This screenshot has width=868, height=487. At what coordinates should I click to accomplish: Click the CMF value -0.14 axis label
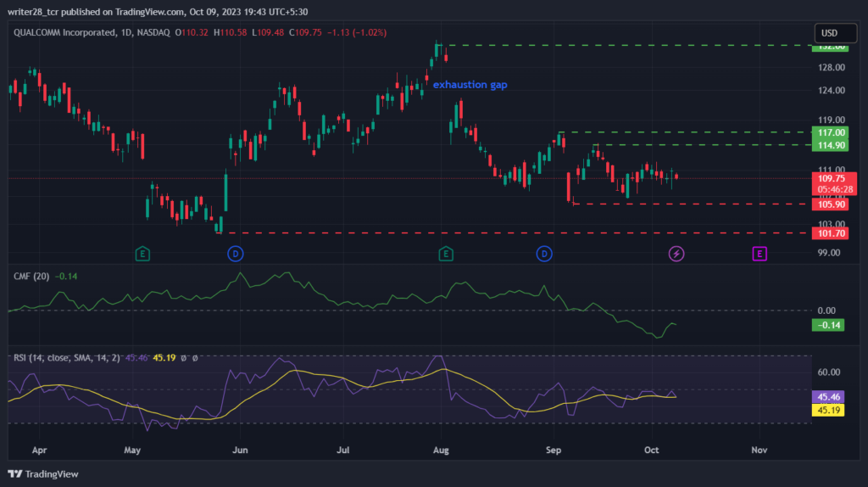pos(828,325)
